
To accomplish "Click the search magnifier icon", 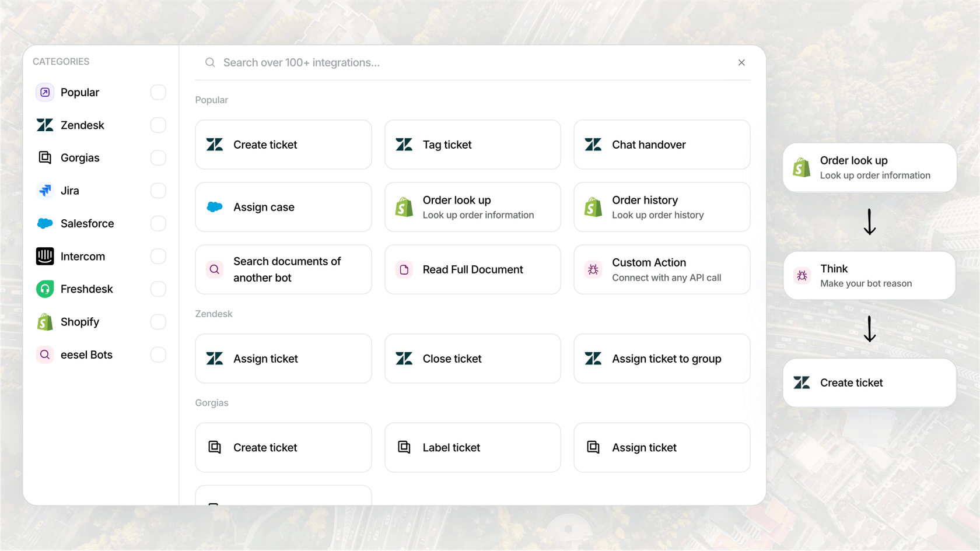I will (x=210, y=62).
